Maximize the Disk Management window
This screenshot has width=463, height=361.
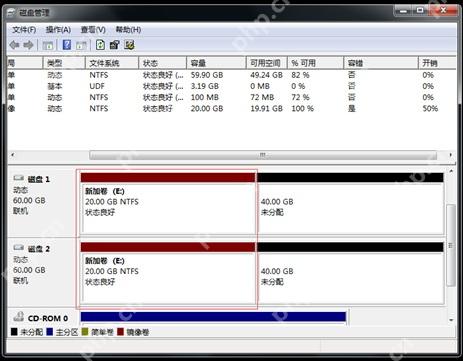[420, 11]
